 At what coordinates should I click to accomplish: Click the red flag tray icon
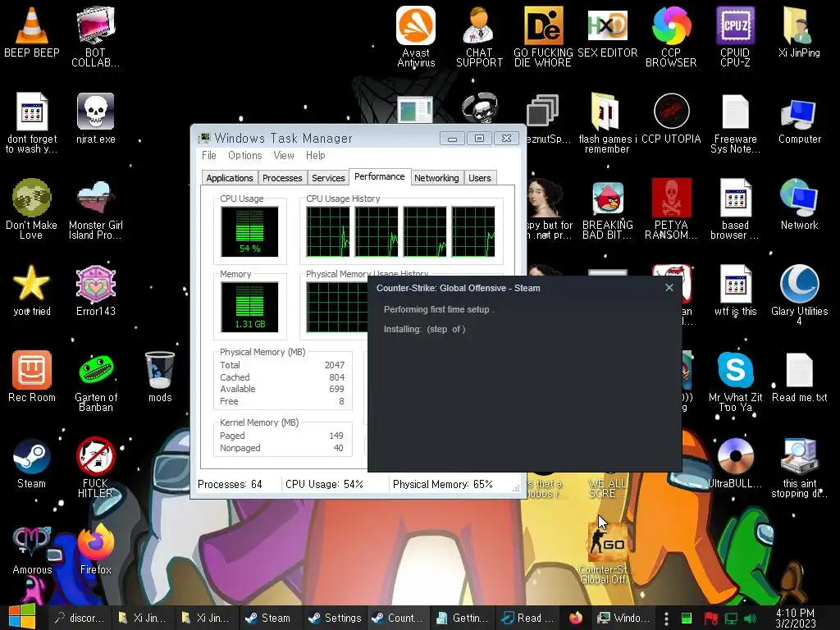click(711, 619)
